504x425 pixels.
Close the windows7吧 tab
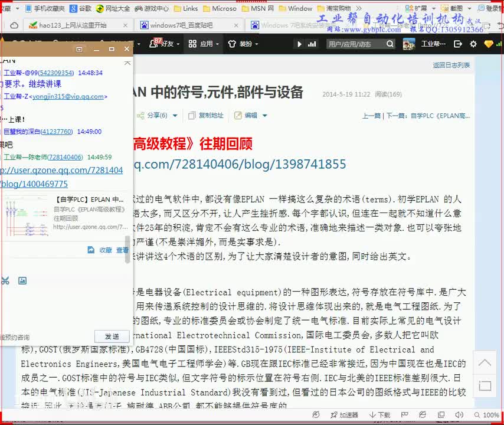pyautogui.click(x=236, y=25)
